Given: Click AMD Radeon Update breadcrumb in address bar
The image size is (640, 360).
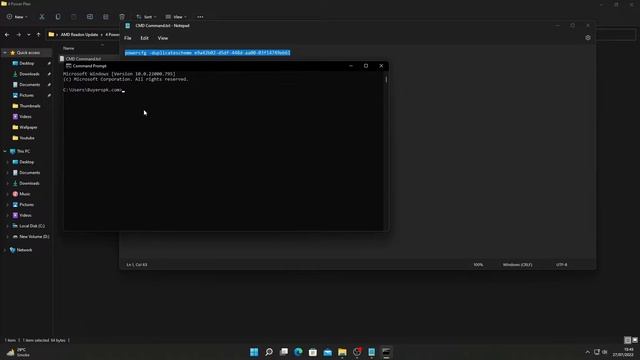Looking at the screenshot, I should [x=79, y=35].
